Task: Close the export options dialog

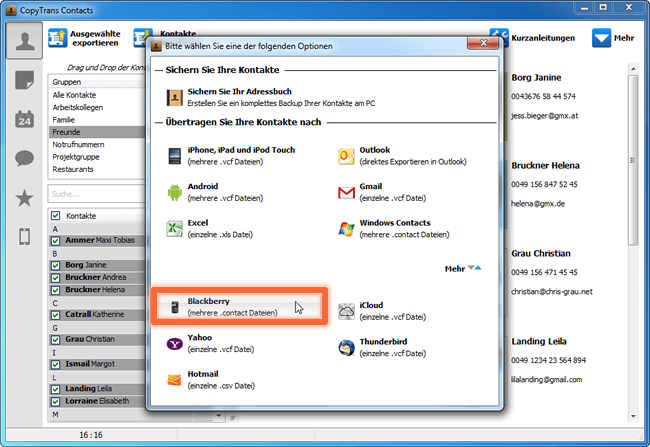Action: click(x=483, y=43)
